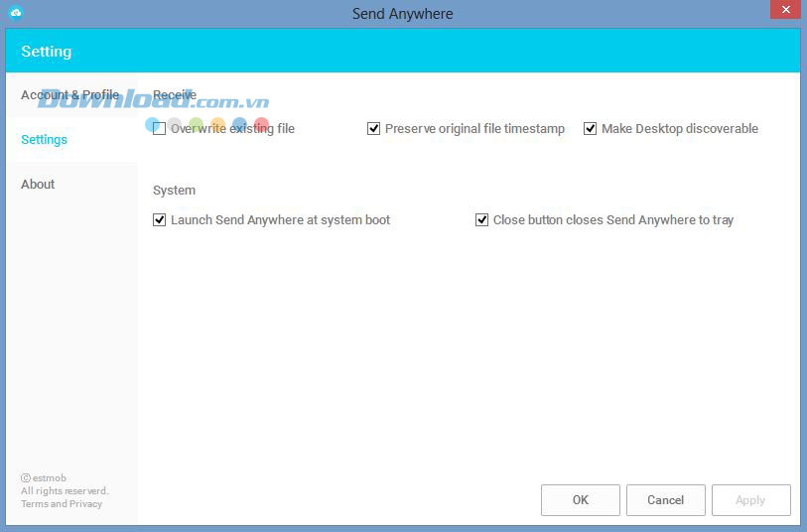807x532 pixels.
Task: Toggle Close button closes to tray option
Action: 481,220
